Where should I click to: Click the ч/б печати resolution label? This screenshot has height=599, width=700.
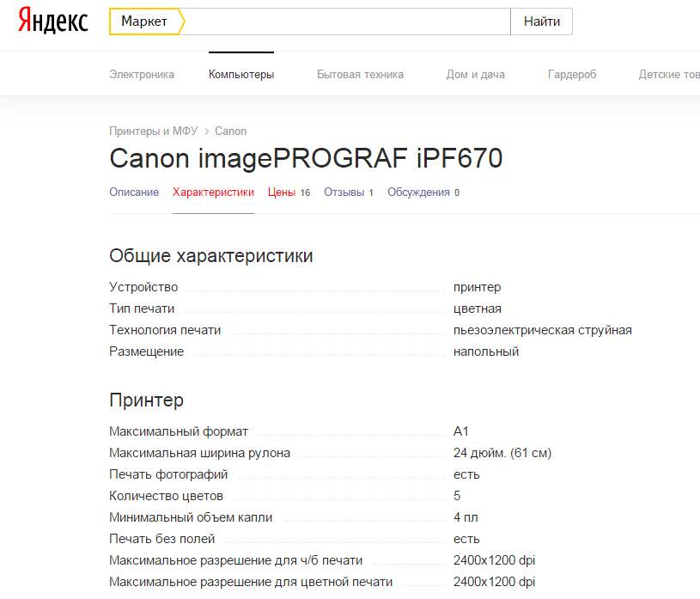[235, 560]
